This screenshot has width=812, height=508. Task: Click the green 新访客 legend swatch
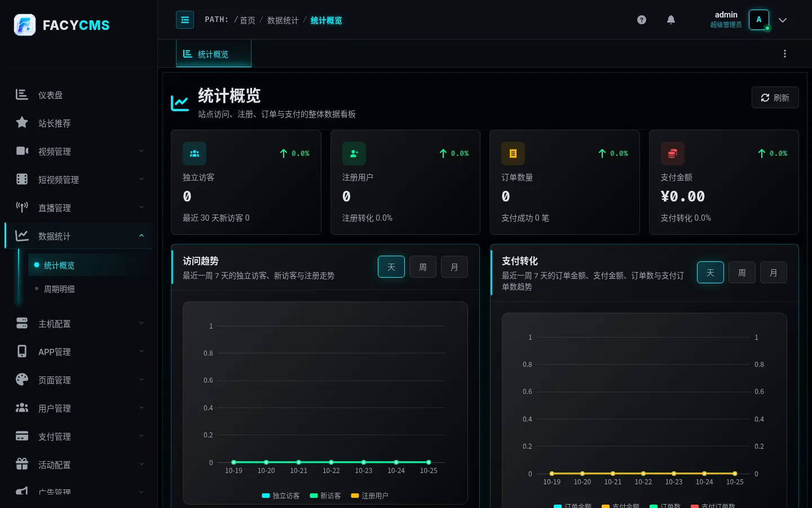pos(314,496)
